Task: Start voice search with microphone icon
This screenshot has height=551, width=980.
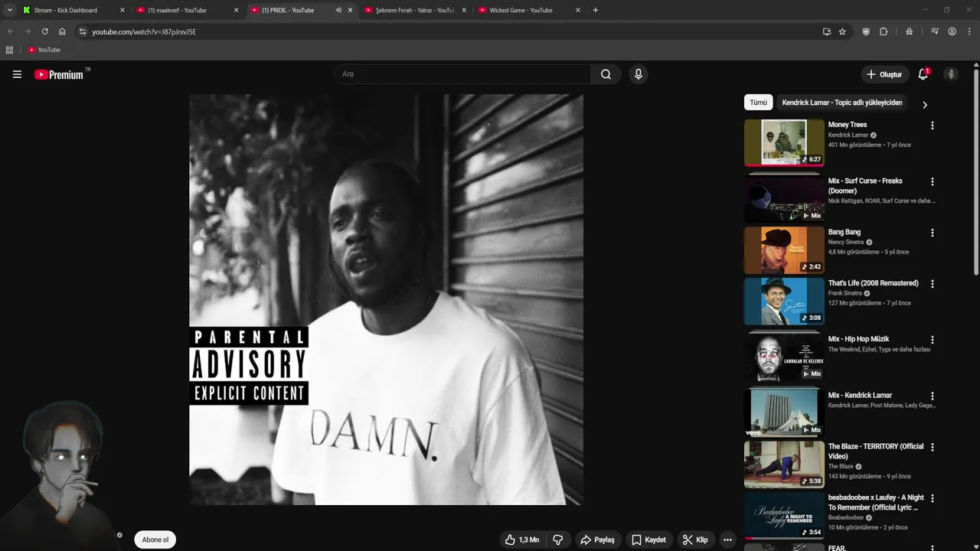Action: pos(639,74)
